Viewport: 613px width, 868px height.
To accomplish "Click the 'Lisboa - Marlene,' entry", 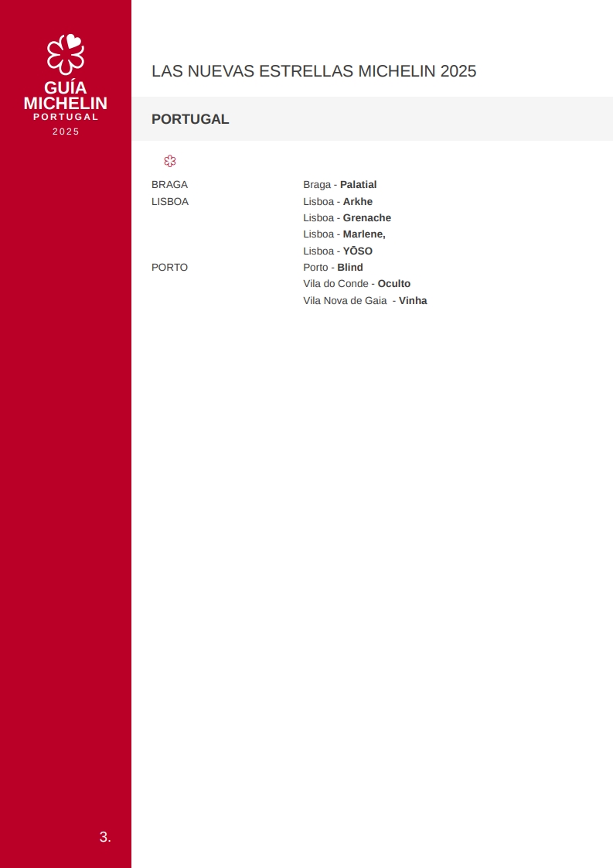I will click(x=344, y=234).
